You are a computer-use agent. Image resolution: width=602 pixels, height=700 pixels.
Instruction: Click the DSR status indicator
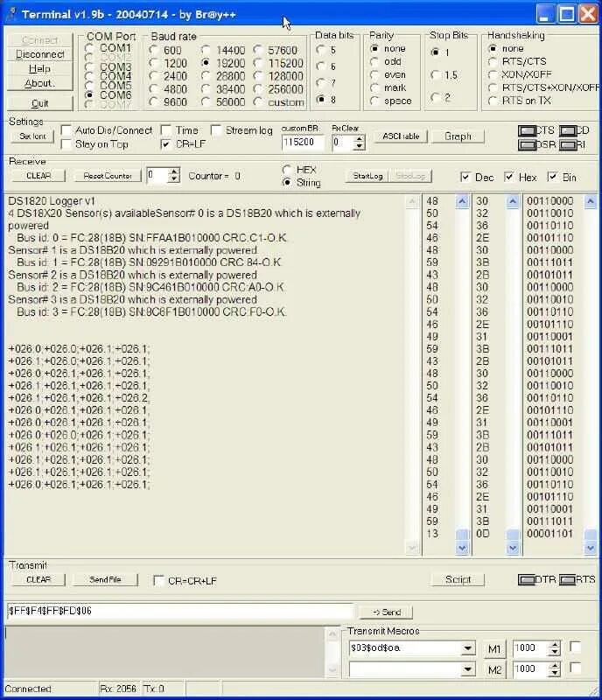point(527,145)
